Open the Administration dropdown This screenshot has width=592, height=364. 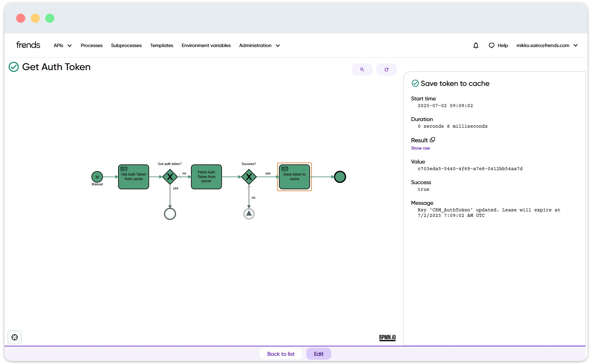259,45
